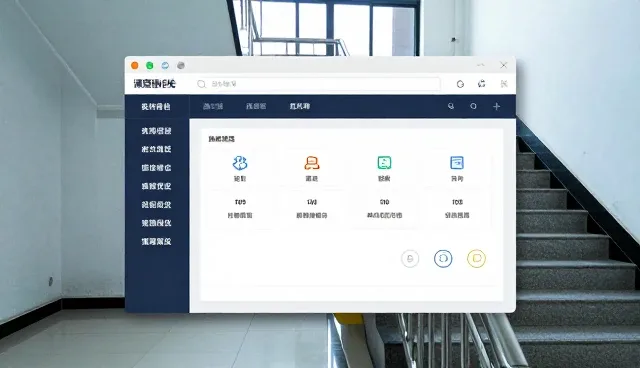Select the third sidebar item below the header

[x=156, y=168]
